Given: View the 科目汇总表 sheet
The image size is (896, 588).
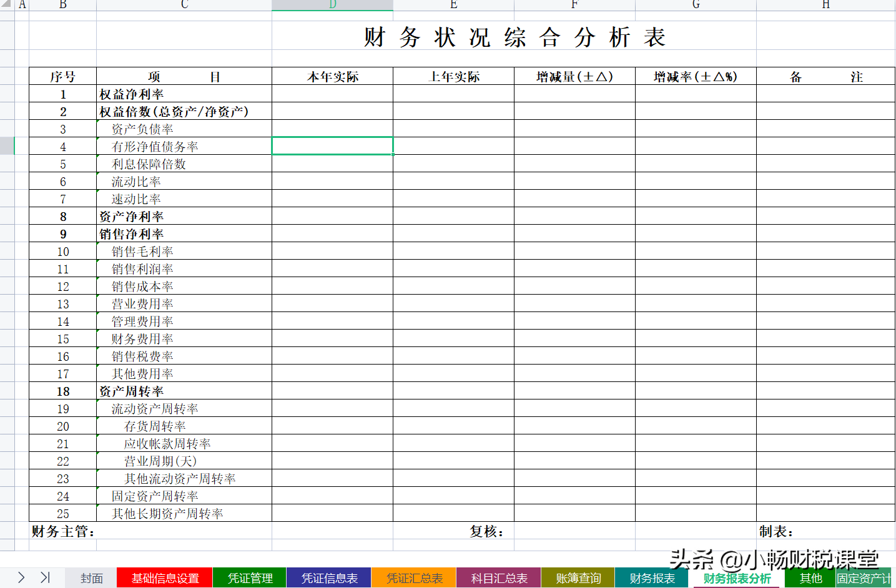Looking at the screenshot, I should tap(498, 579).
